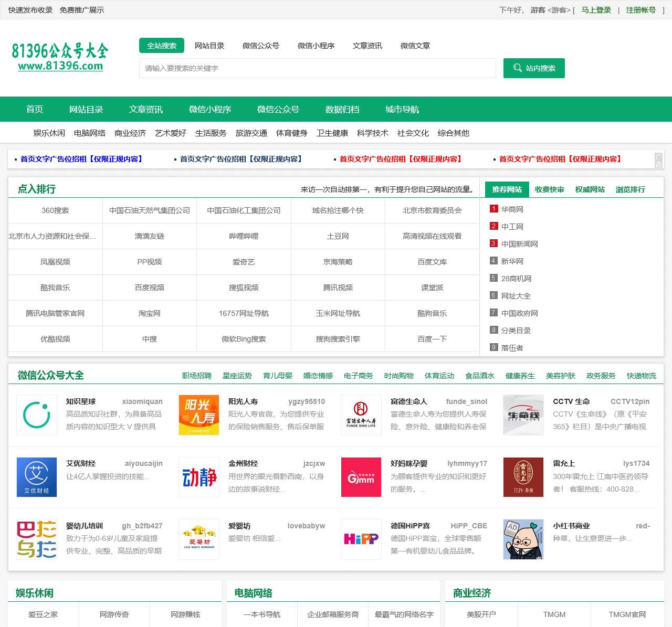This screenshot has width=672, height=627.
Task: Open 城市导航 in green navigation bar
Action: pos(402,109)
